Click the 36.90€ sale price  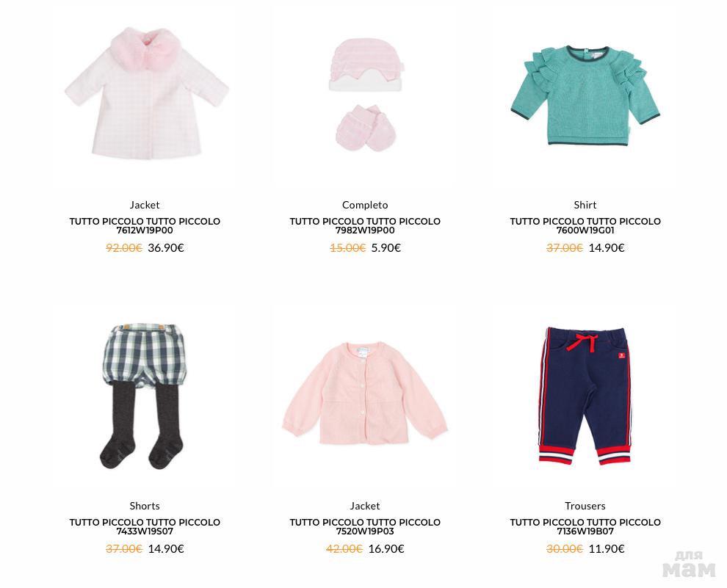click(166, 248)
